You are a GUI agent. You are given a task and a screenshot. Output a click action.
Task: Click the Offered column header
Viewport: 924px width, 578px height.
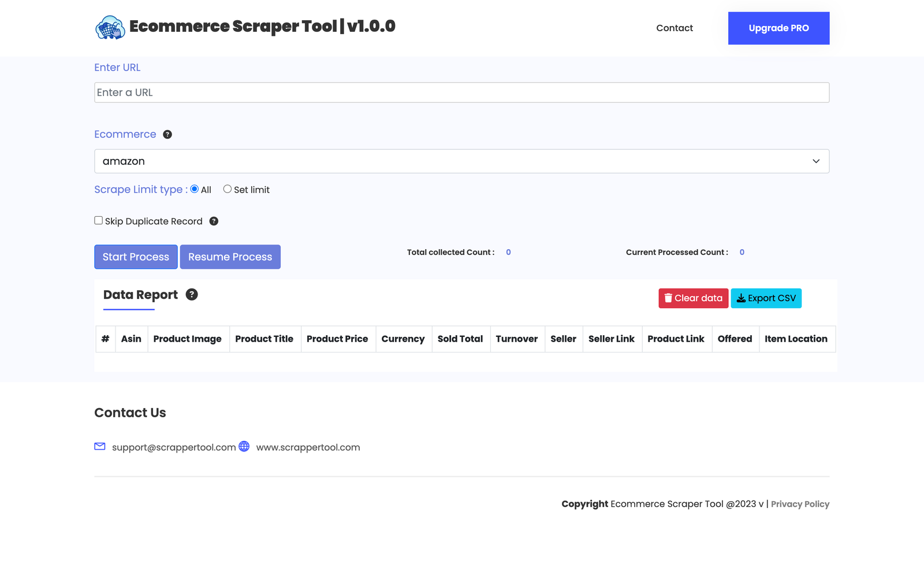tap(735, 339)
